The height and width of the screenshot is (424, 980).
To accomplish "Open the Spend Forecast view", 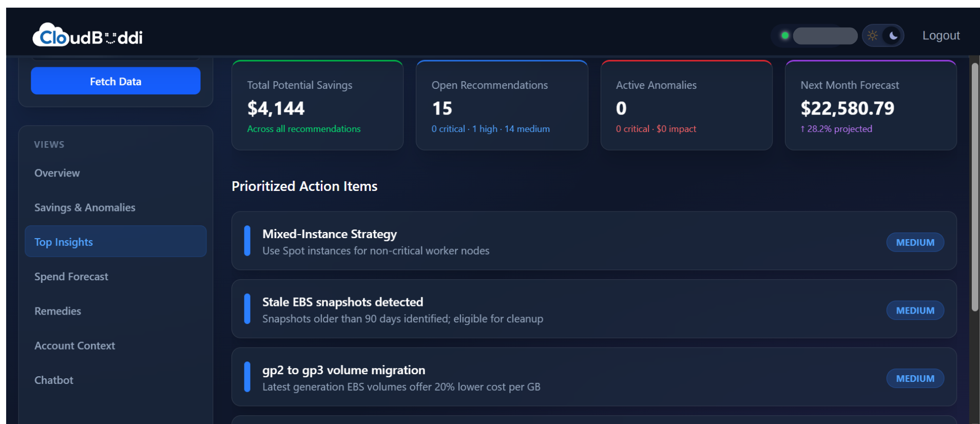I will (x=116, y=276).
